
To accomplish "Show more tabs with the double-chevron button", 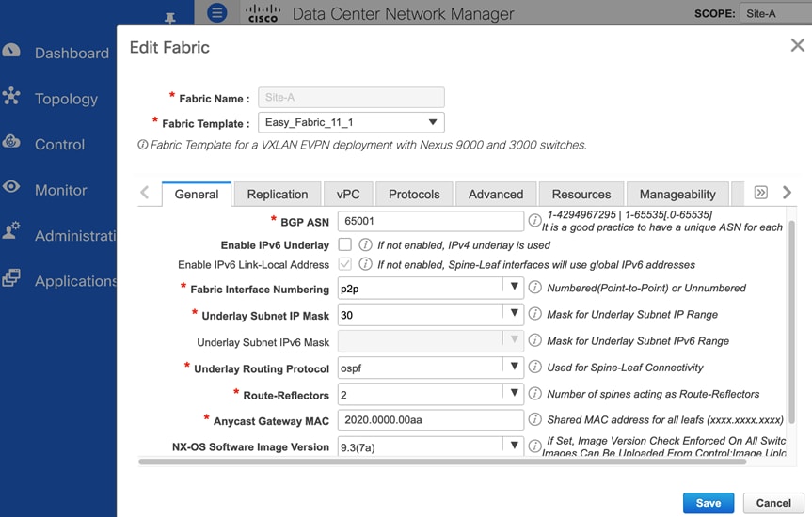I will tap(761, 192).
